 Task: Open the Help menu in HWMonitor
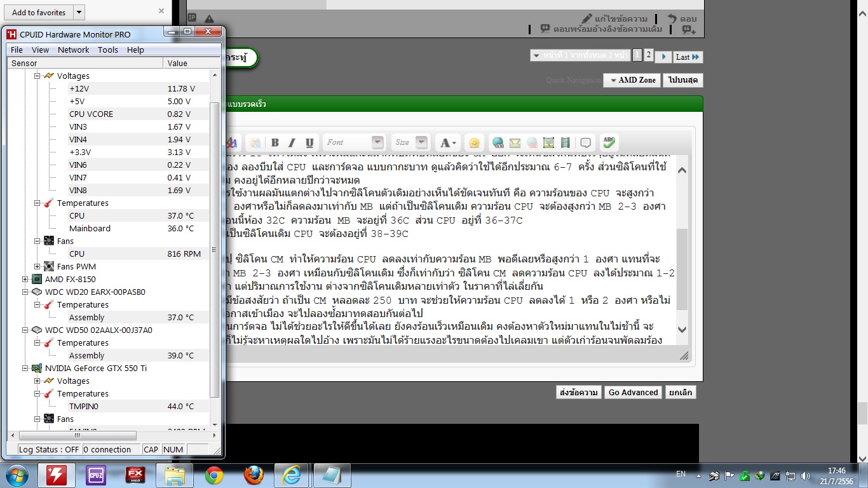coord(135,50)
